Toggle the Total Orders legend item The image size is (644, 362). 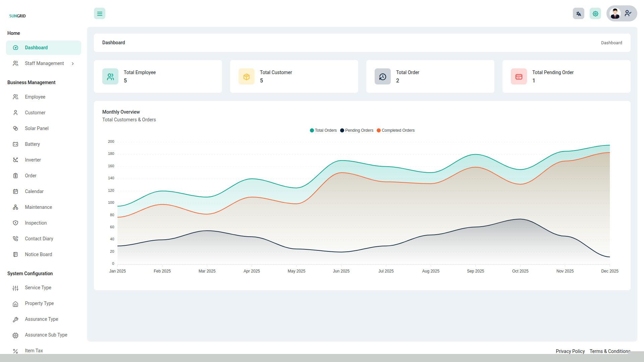tap(323, 130)
